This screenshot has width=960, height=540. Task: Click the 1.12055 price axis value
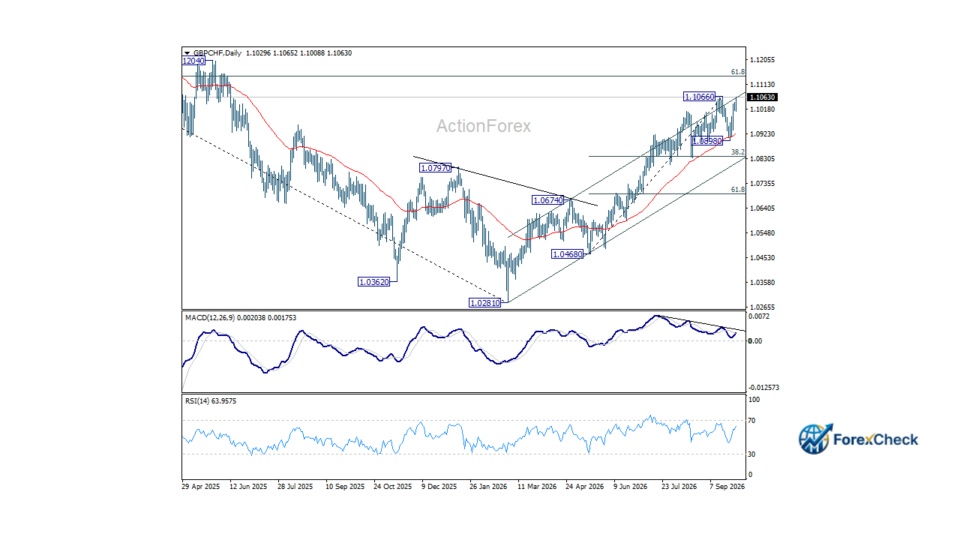tap(763, 60)
